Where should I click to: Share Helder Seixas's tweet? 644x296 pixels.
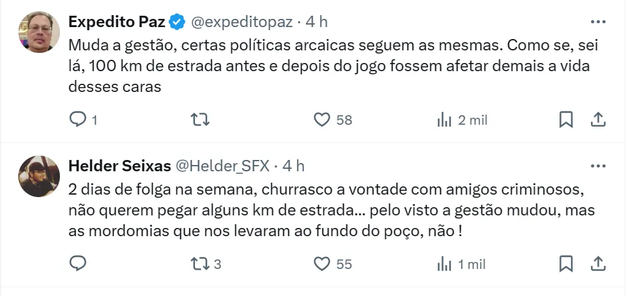(598, 263)
